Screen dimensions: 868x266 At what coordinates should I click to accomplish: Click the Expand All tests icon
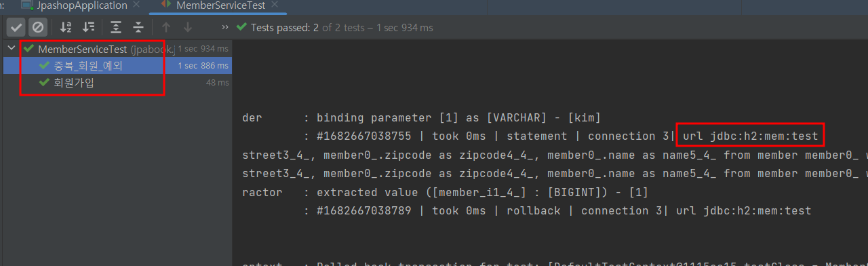point(116,27)
